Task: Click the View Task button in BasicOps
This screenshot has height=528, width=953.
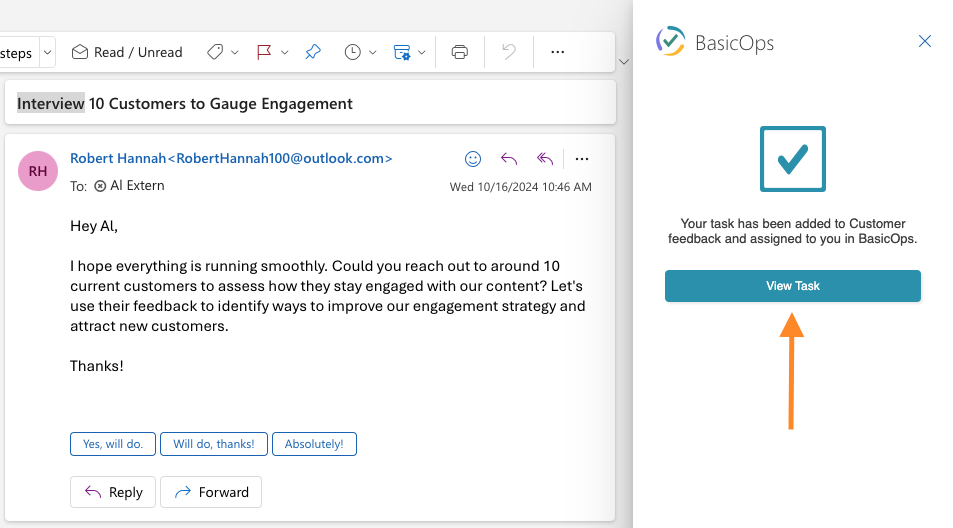Action: (793, 286)
